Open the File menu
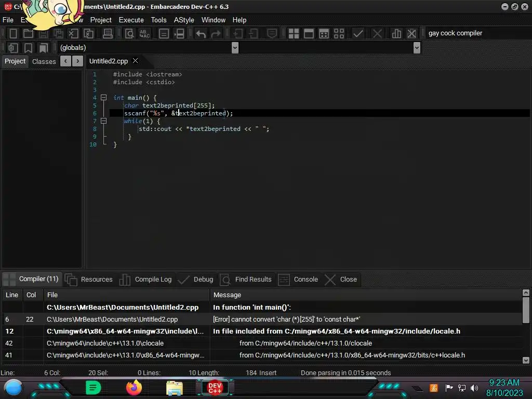The height and width of the screenshot is (399, 532). coord(8,20)
